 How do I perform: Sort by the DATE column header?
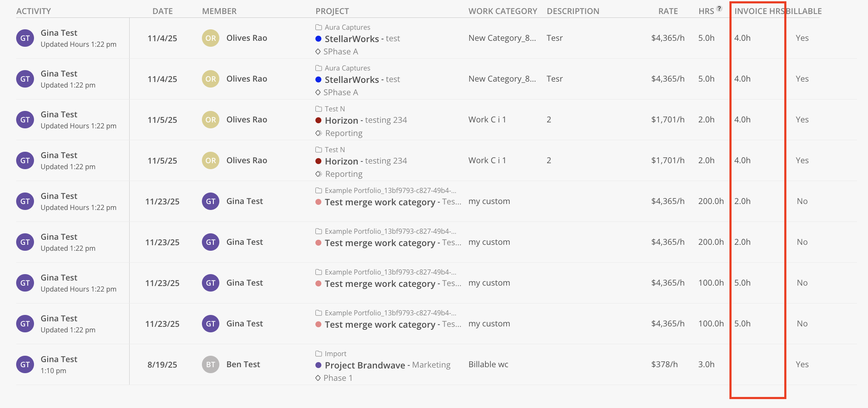pyautogui.click(x=162, y=11)
